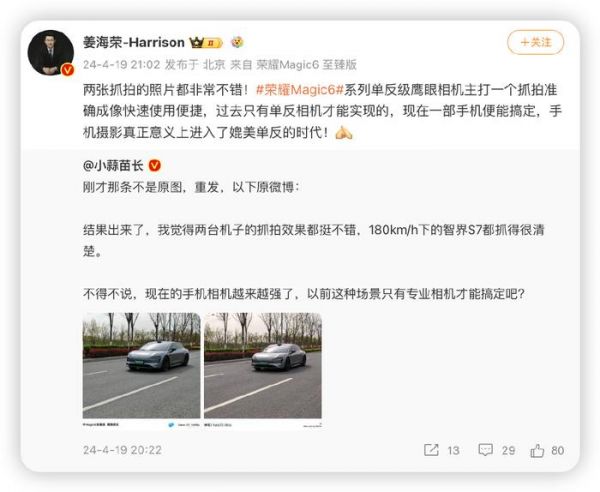This screenshot has height=492, width=600.
Task: Click the repost share icon
Action: tap(431, 450)
